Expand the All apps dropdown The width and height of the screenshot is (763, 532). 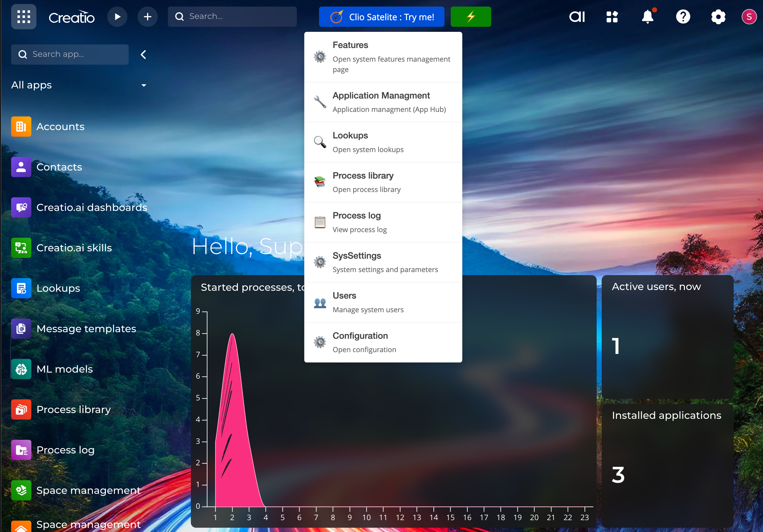[79, 85]
